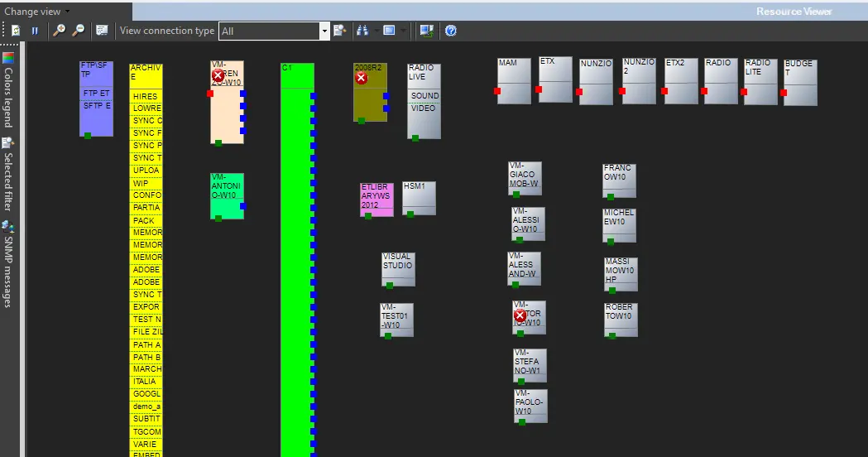Screen dimensions: 868x457
Task: Open dropdown arrow next to binoculars icon
Action: click(376, 31)
